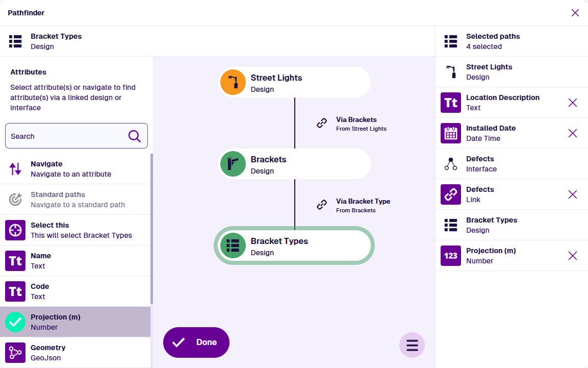The width and height of the screenshot is (588, 368).
Task: Uncheck the Projection (m) attribute
Action: (x=15, y=322)
